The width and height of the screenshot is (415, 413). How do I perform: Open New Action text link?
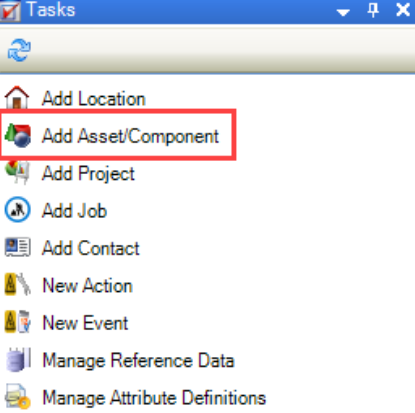point(87,286)
